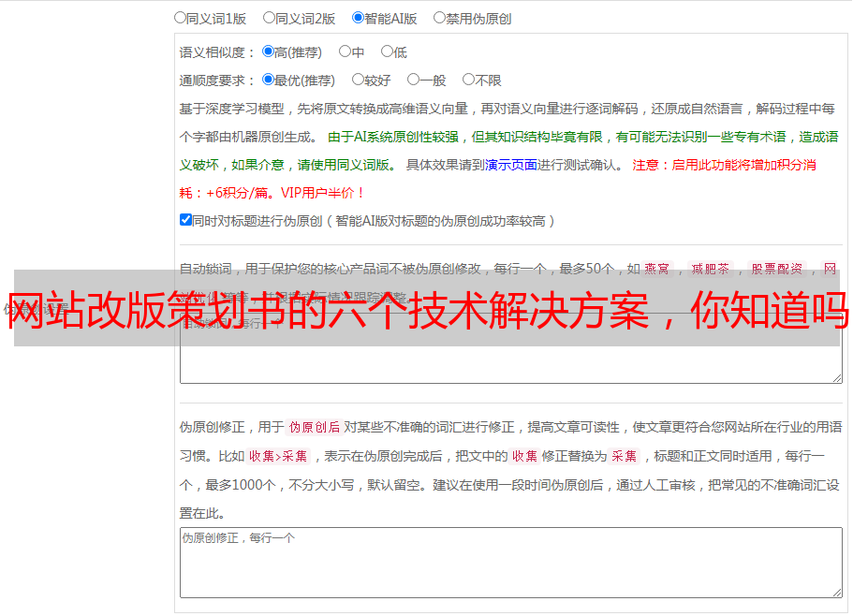Select the 同义词2版 radio option
This screenshot has width=853, height=616.
click(x=269, y=18)
